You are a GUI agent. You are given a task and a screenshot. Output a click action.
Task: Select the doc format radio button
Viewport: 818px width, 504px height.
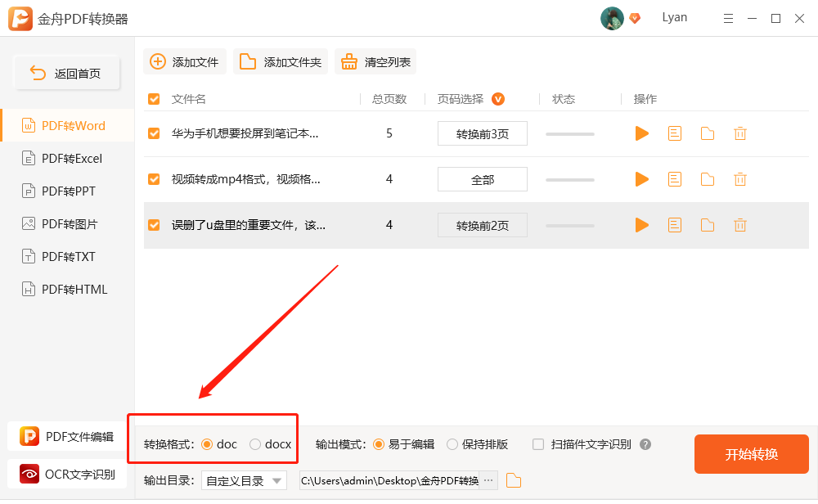[x=207, y=444]
